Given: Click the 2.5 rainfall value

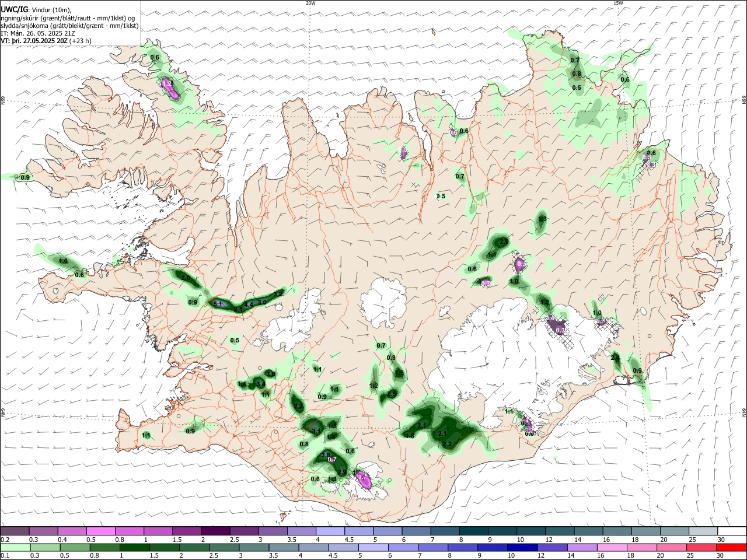Looking at the screenshot, I should pos(392,394).
